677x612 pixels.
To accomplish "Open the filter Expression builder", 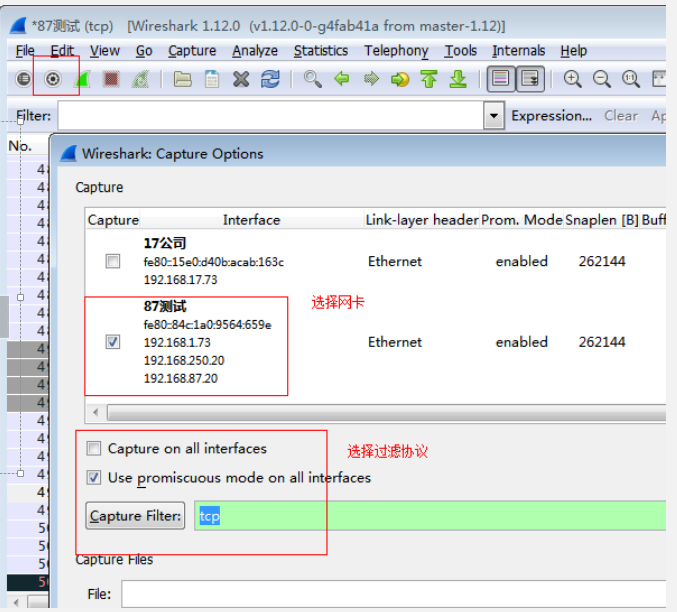I will 551,116.
